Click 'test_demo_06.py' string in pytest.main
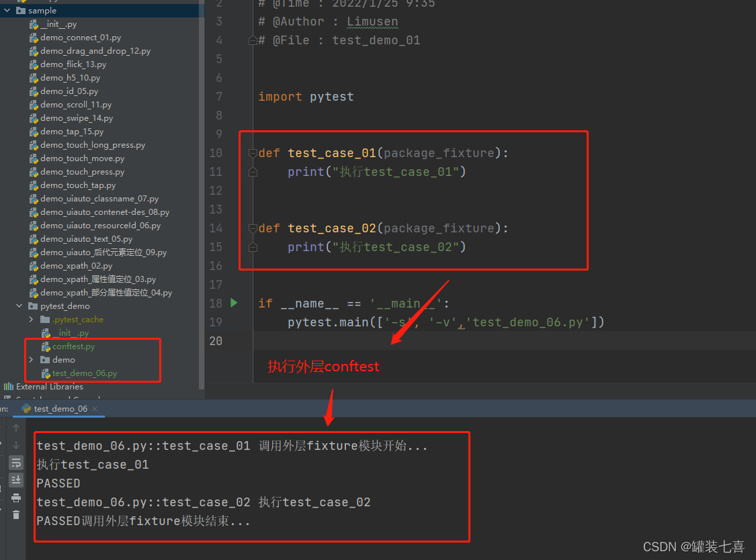This screenshot has width=756, height=560. tap(528, 322)
